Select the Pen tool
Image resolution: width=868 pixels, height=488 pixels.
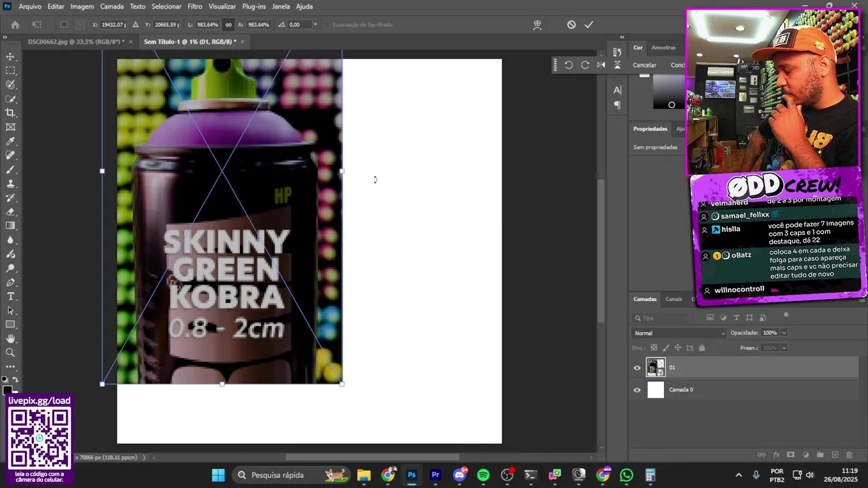click(x=10, y=282)
